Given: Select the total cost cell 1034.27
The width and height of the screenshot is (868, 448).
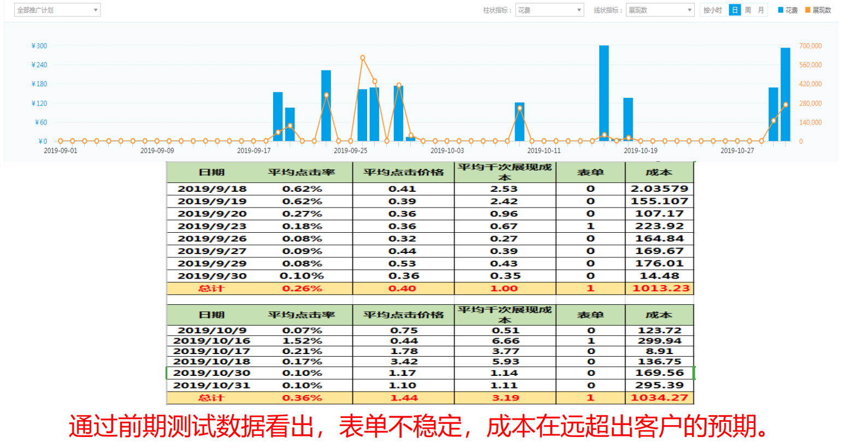Looking at the screenshot, I should 659,398.
